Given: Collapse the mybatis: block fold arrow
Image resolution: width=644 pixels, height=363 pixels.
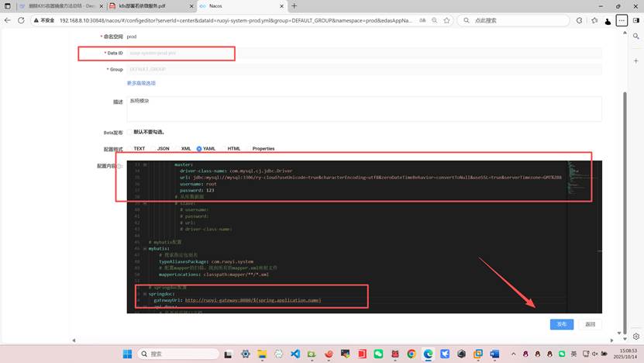Looking at the screenshot, I should point(145,249).
